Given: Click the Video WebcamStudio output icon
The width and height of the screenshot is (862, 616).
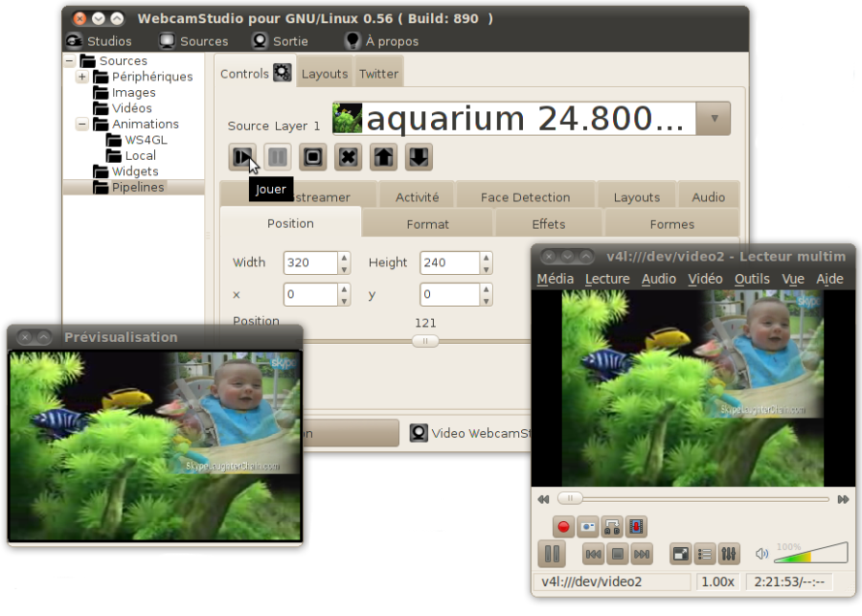Looking at the screenshot, I should (x=419, y=433).
